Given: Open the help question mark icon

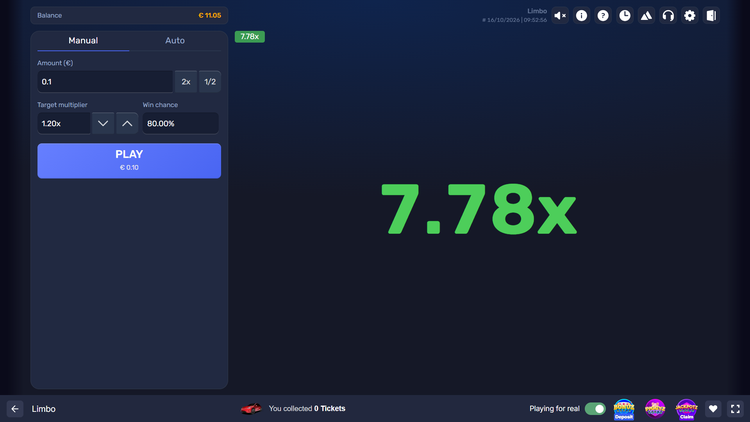Looking at the screenshot, I should pos(603,16).
